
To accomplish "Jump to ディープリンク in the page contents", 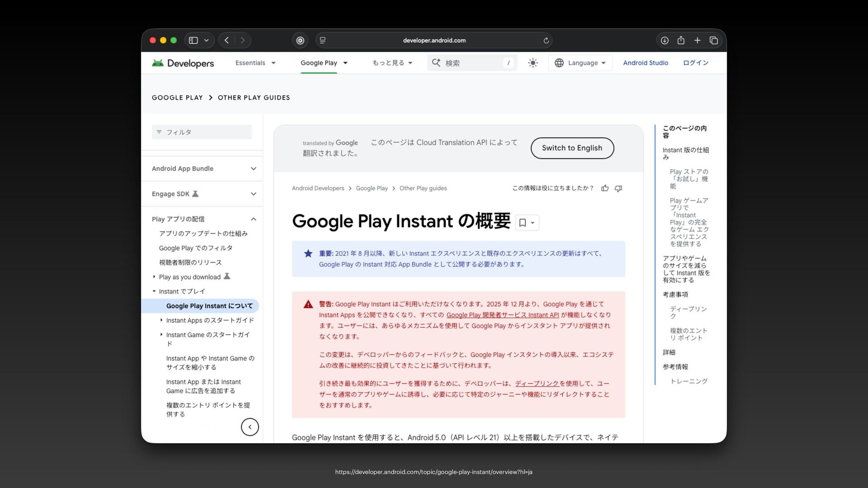I will point(689,313).
